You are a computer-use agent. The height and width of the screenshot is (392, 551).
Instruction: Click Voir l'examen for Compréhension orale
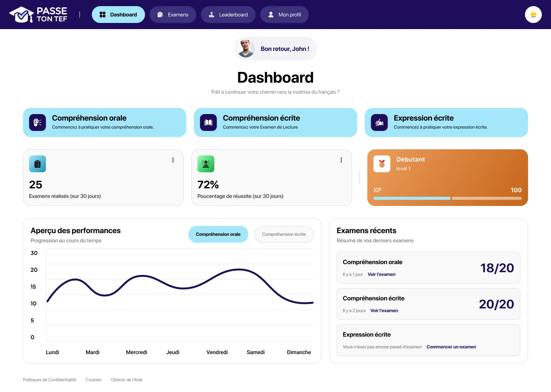pyautogui.click(x=381, y=274)
